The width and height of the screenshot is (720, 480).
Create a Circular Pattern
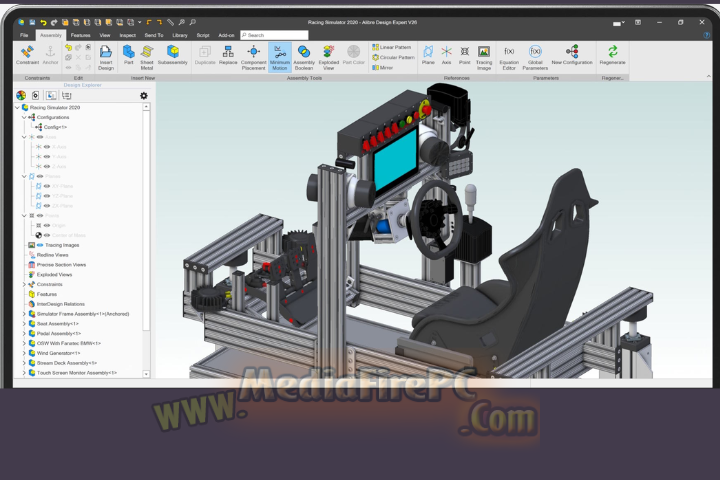point(393,57)
